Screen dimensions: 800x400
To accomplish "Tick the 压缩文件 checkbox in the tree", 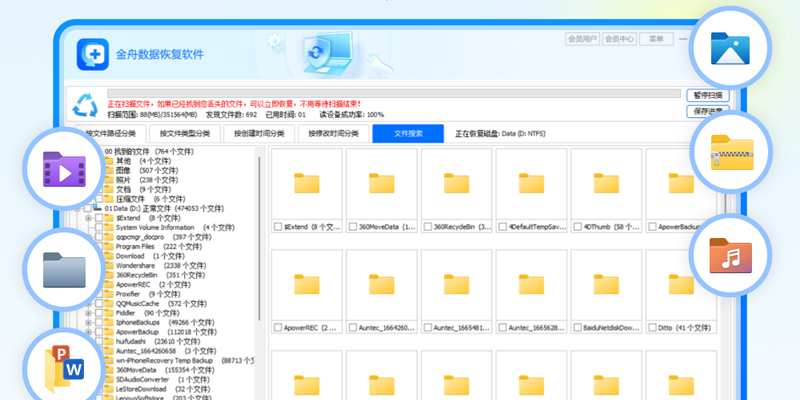I will pos(99,199).
